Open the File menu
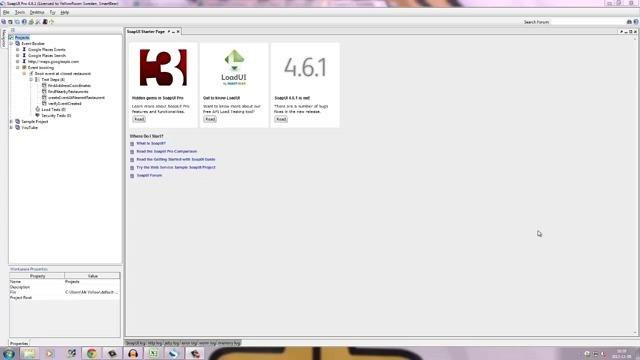The width and height of the screenshot is (640, 360). tap(6, 13)
